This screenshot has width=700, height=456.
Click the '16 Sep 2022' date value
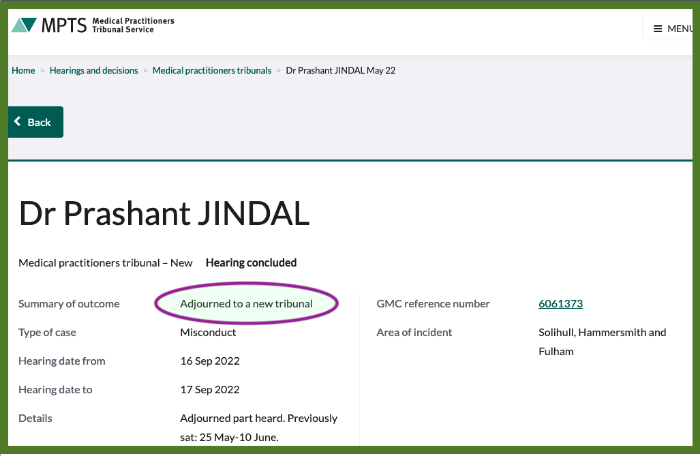point(210,361)
